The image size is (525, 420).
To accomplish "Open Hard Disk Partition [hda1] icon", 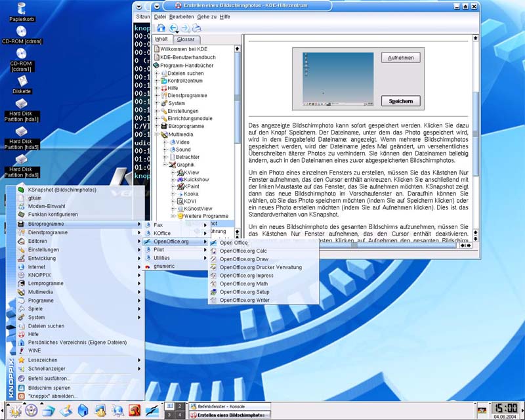I will click(x=21, y=110).
